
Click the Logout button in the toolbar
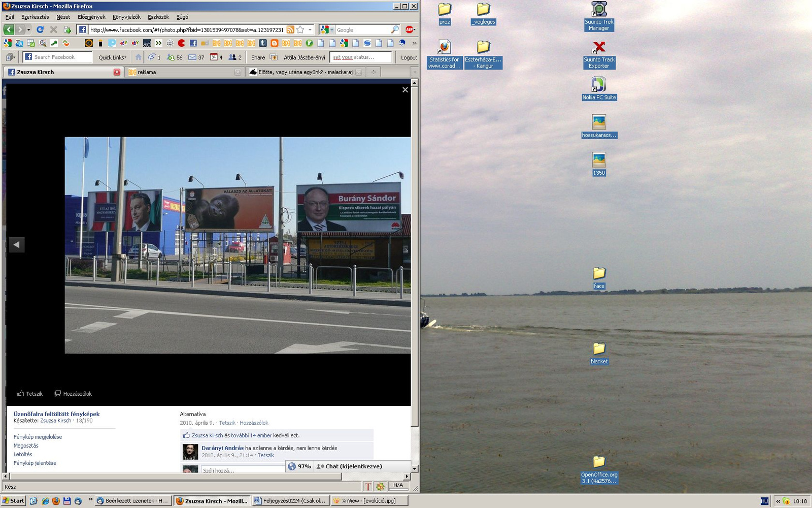click(409, 57)
